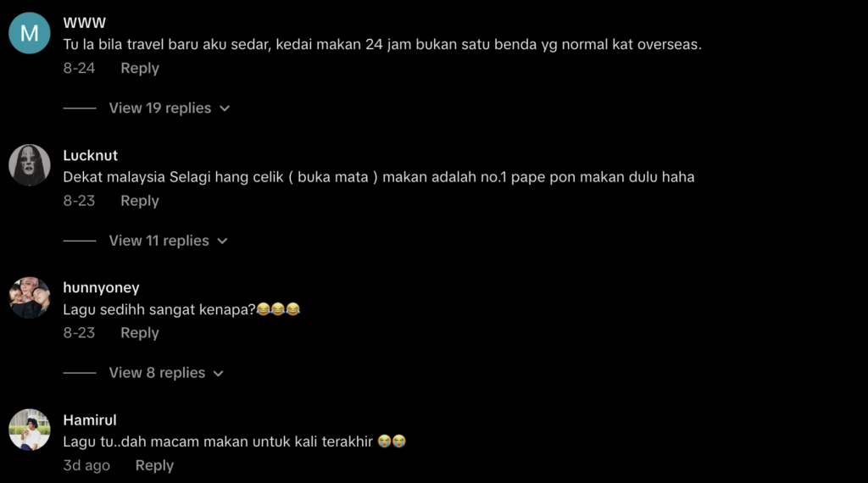Open Lucknut's masked-face profile picture
The height and width of the screenshot is (483, 868).
tap(30, 165)
